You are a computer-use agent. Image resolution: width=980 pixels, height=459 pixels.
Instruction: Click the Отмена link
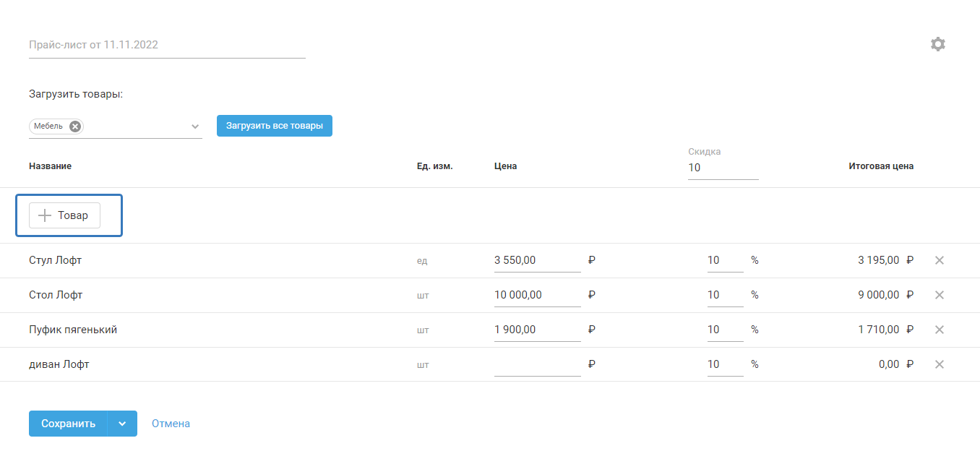point(171,424)
